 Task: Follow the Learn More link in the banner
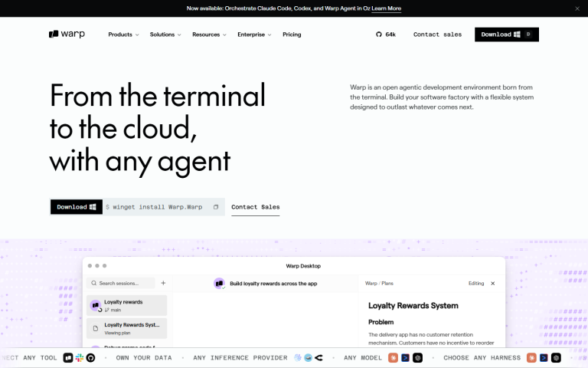pos(386,8)
